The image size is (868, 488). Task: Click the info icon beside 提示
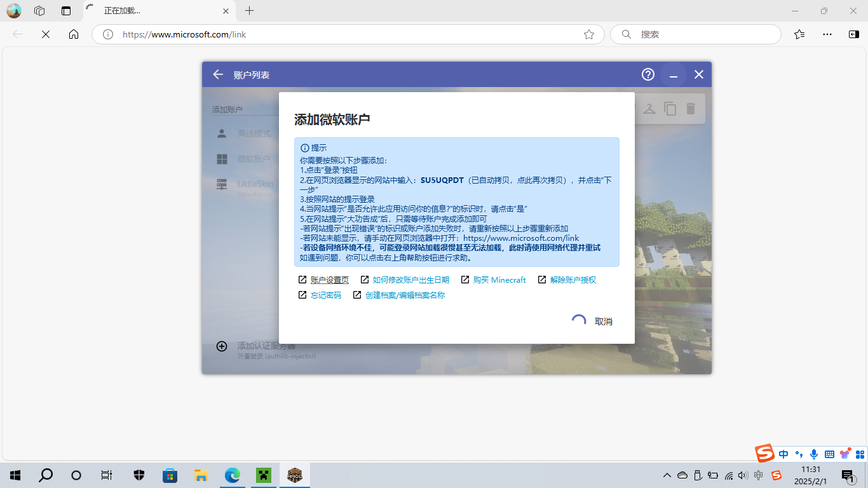(x=304, y=147)
